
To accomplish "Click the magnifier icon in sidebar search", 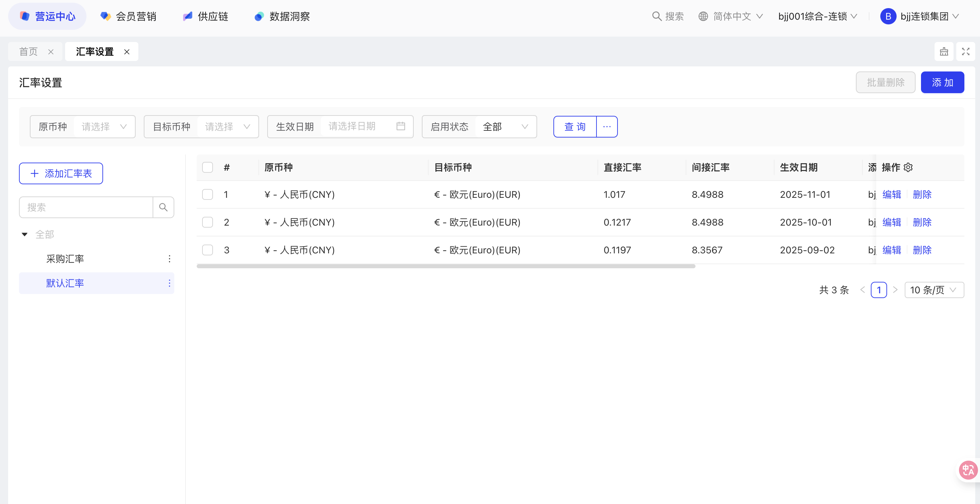I will tap(163, 207).
